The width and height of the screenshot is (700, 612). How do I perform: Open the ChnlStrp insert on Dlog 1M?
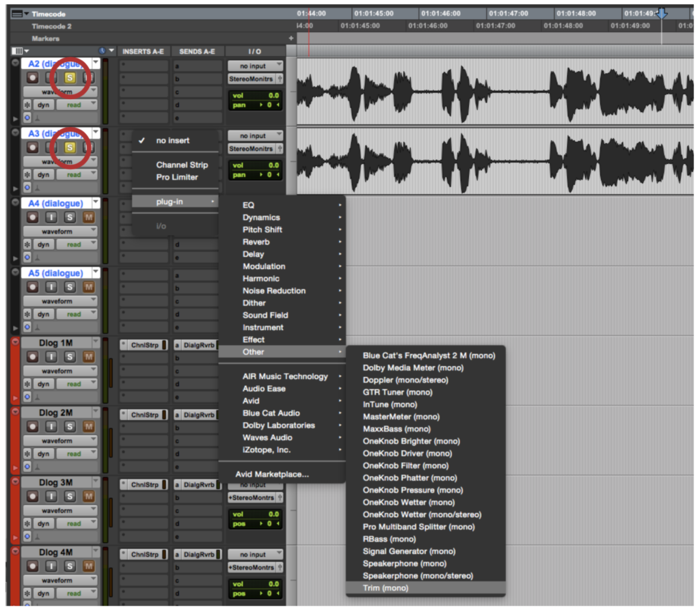144,345
